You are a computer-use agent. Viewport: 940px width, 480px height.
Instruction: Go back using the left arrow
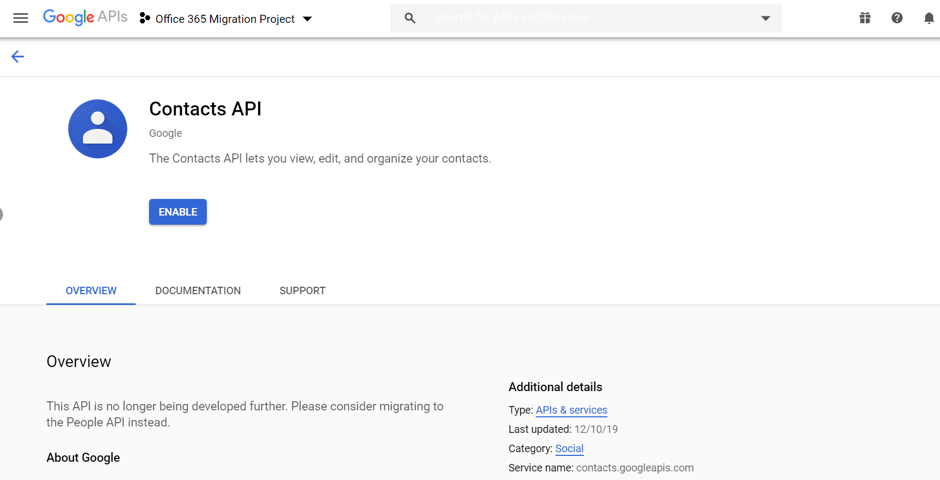[18, 57]
